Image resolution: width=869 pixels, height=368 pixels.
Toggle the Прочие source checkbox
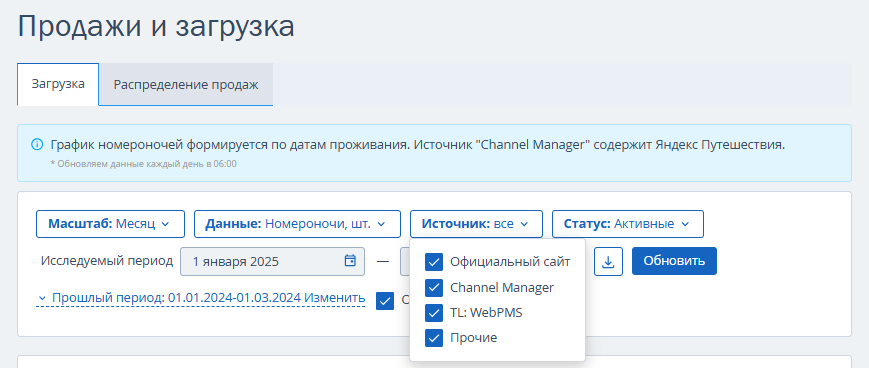coord(434,338)
